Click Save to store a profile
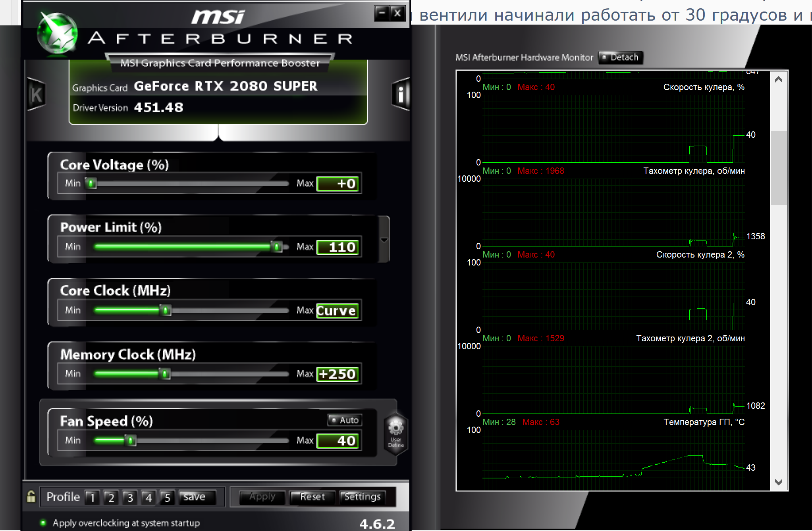Screen dimensions: 812x531 click(197, 497)
